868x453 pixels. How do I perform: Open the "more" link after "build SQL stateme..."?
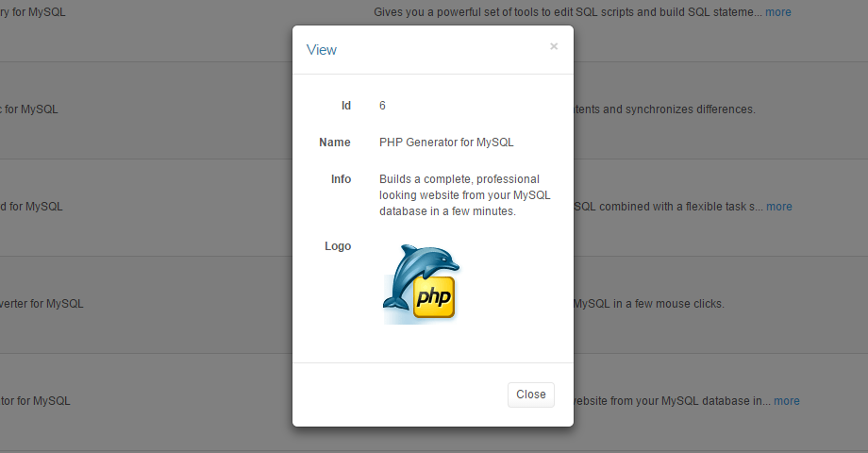click(x=777, y=12)
